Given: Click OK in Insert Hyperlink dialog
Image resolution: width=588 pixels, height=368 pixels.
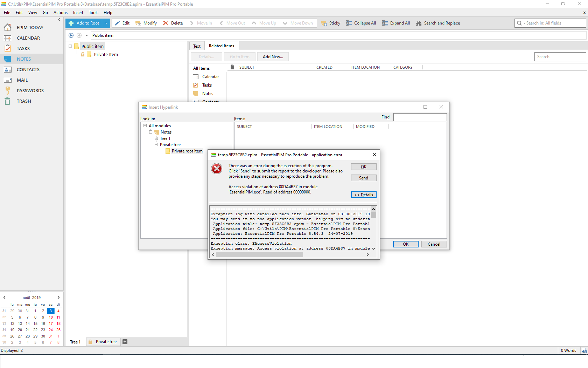Looking at the screenshot, I should click(406, 244).
